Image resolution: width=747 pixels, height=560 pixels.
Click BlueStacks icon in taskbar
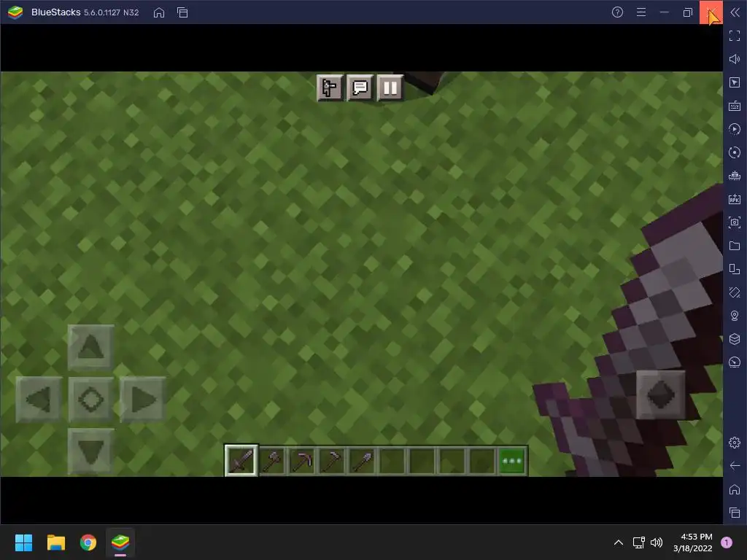coord(120,542)
